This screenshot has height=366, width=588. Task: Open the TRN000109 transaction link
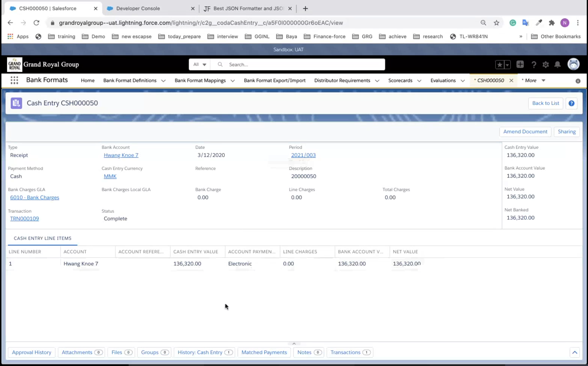point(24,219)
